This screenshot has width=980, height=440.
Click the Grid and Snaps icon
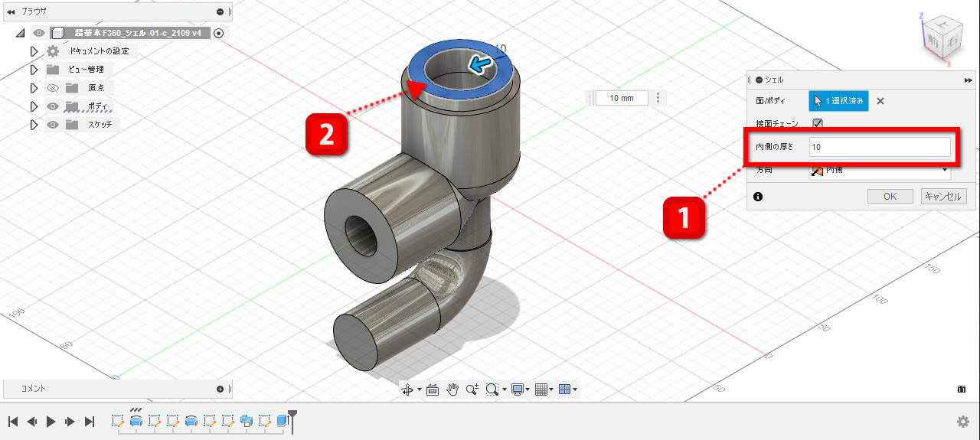[541, 389]
